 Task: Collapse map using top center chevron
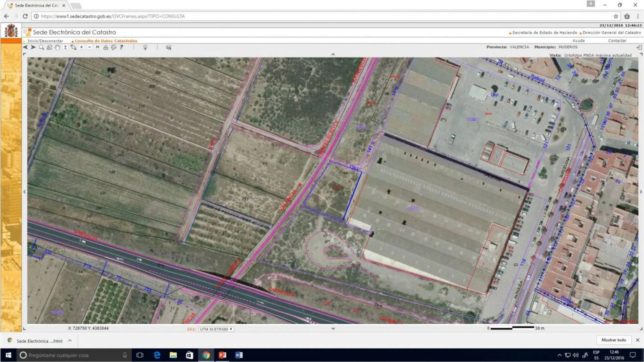coord(333,55)
